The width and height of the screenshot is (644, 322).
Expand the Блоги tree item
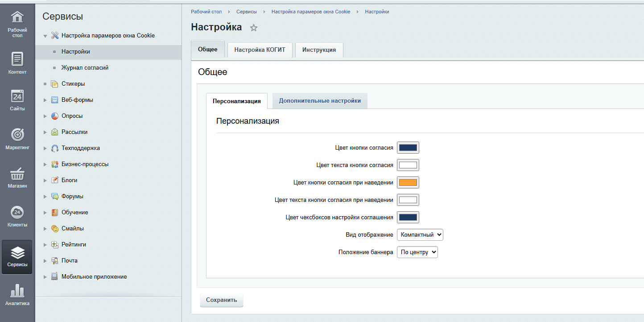(x=45, y=180)
